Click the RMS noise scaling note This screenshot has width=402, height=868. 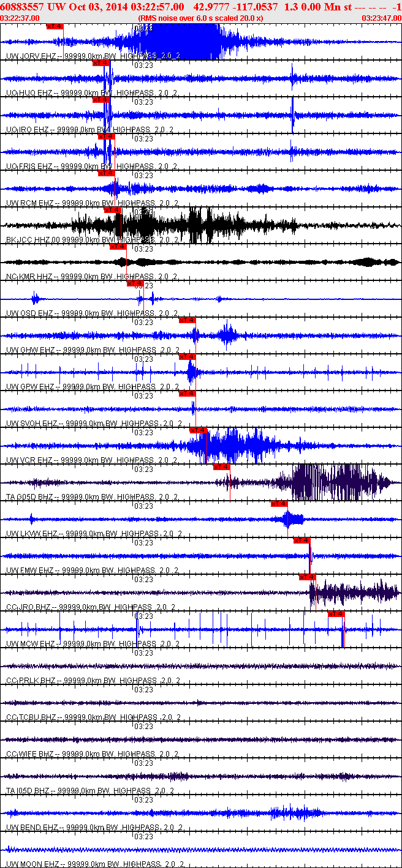click(201, 18)
